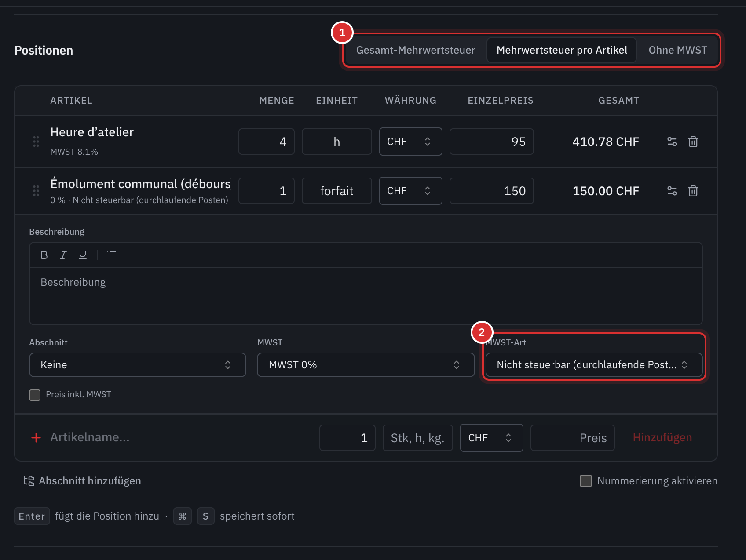Click the Hinzufügen button
The image size is (746, 560).
click(662, 438)
